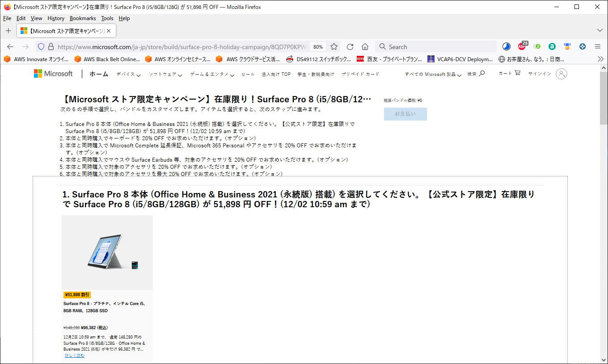Screen dimensions: 608x364
Task: Click the Microsoft site search magnifier icon
Action: 481,74
